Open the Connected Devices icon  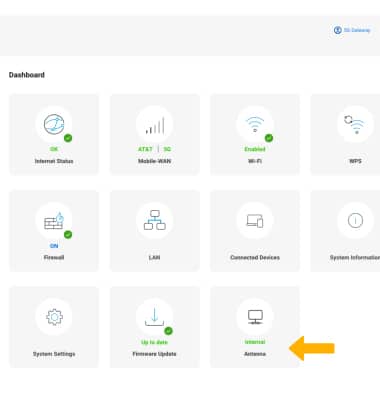[255, 221]
